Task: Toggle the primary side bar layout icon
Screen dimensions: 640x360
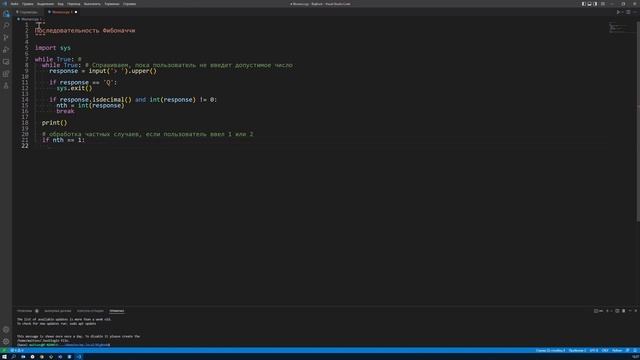Action: click(584, 4)
